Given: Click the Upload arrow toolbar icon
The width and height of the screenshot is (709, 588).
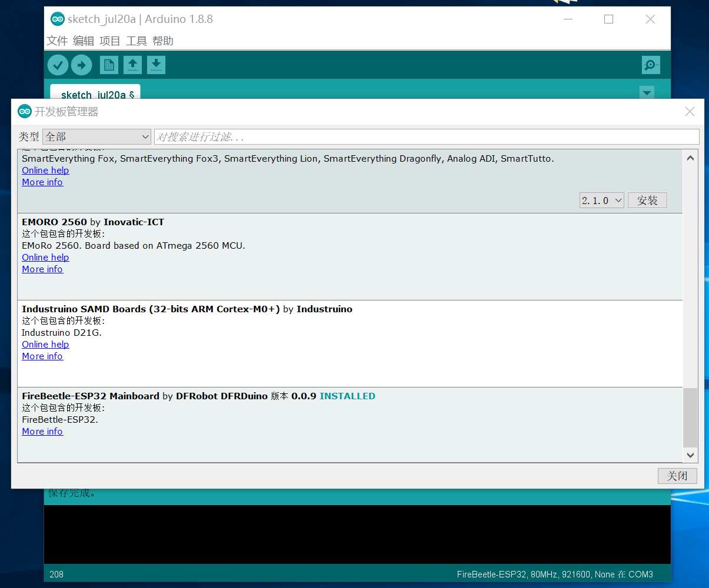Looking at the screenshot, I should tap(82, 65).
